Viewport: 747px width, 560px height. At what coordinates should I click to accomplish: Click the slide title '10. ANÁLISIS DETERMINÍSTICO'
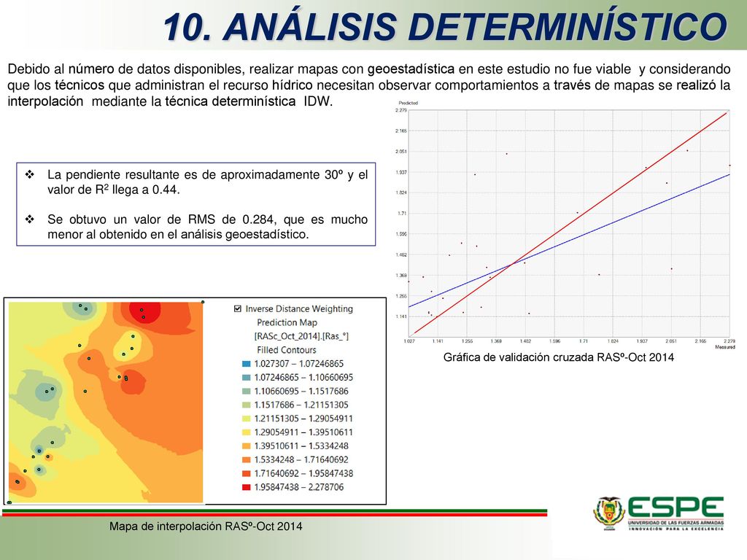coord(445,26)
